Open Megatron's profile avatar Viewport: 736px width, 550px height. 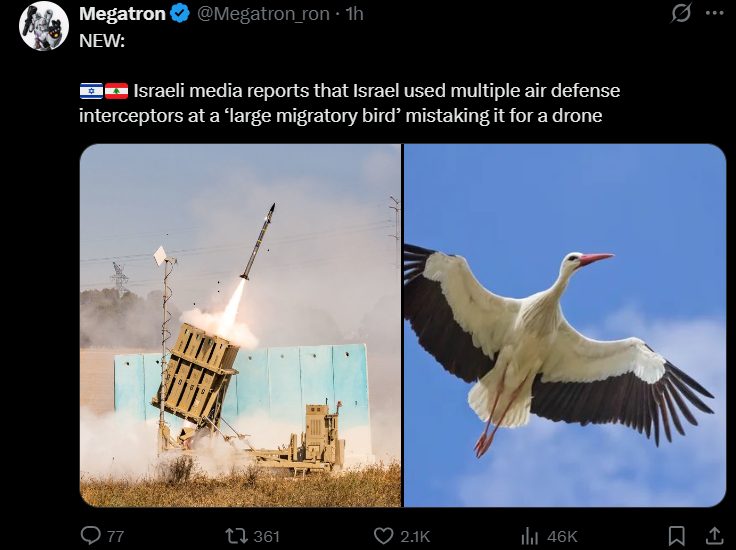point(43,27)
